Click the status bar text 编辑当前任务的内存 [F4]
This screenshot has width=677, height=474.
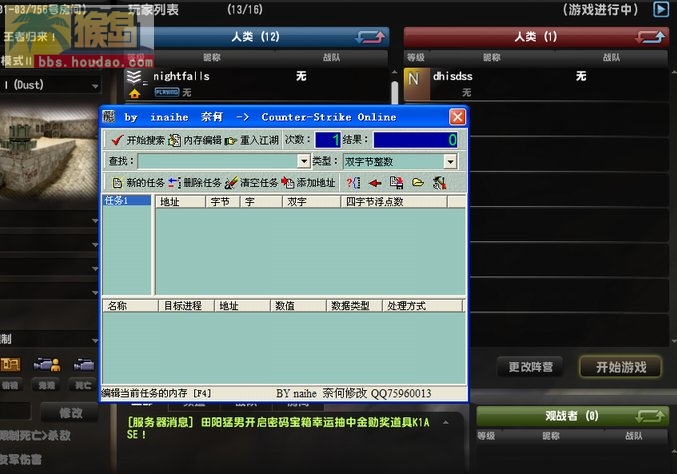156,393
